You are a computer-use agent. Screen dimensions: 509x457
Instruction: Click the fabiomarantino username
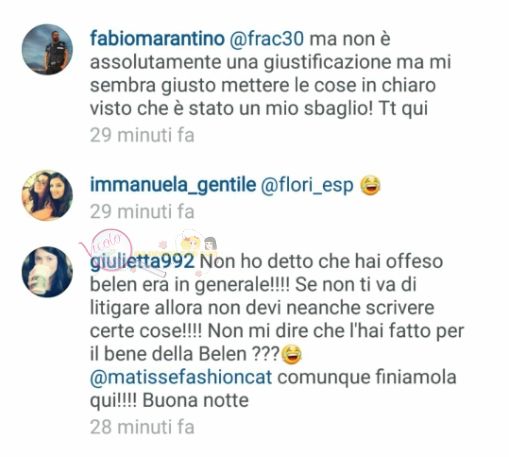tap(157, 39)
